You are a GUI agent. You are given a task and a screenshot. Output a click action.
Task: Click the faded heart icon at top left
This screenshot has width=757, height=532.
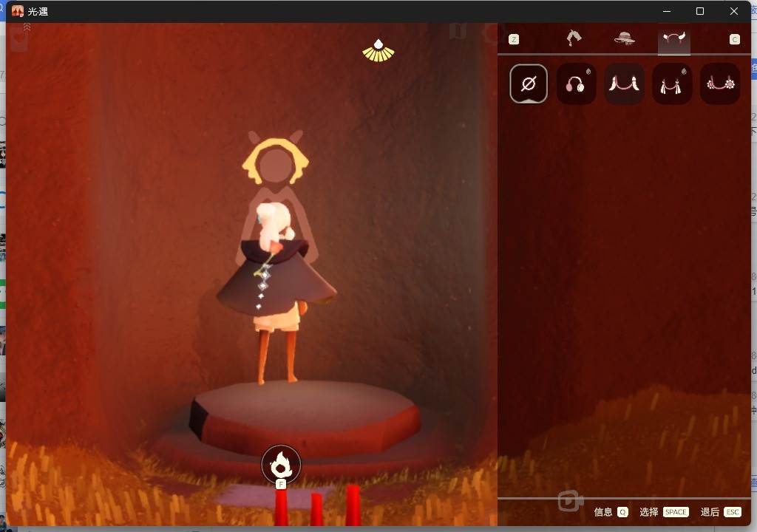18,40
